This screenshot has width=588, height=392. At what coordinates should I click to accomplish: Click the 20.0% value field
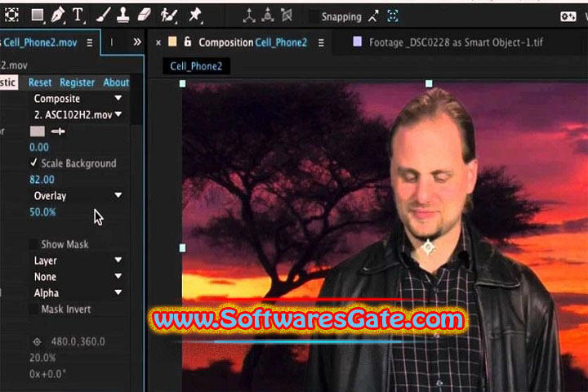pyautogui.click(x=42, y=358)
